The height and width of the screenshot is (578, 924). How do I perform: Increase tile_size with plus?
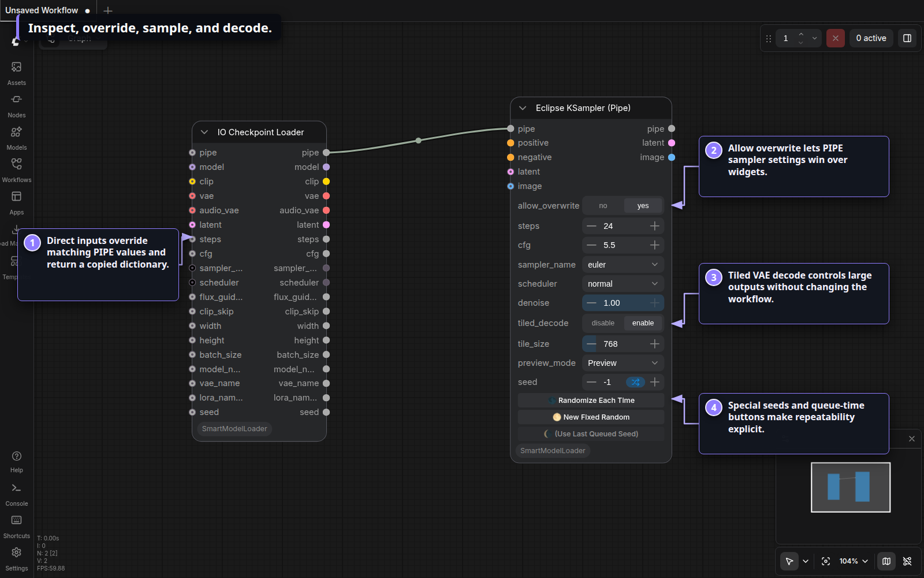(654, 344)
